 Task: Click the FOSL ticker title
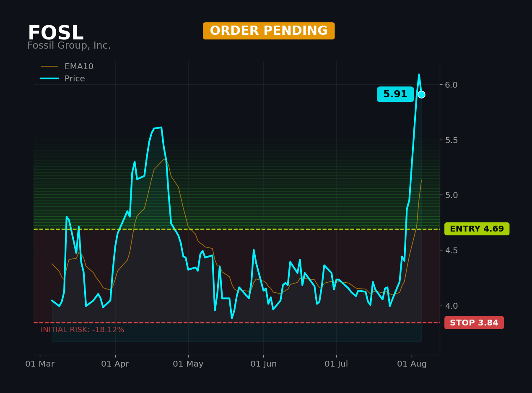pyautogui.click(x=55, y=33)
